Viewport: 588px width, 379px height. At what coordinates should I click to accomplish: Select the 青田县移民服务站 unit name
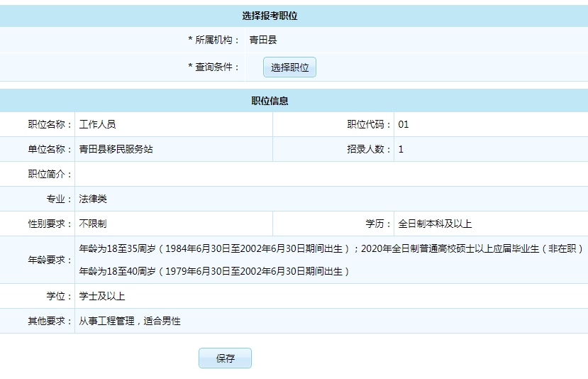[116, 149]
